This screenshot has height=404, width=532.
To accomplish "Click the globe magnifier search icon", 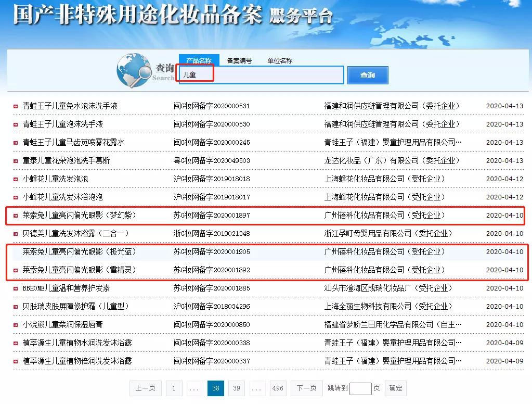I will 134,70.
